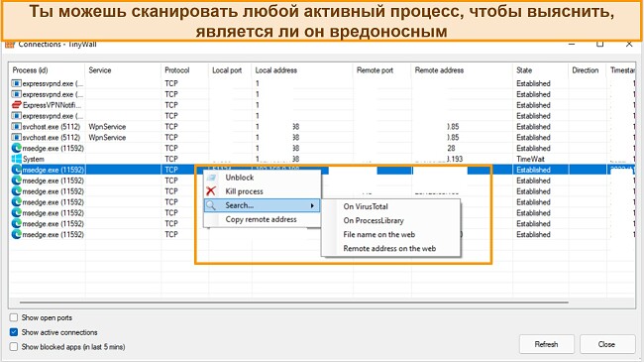
Task: Click the highlighted msedge.exe (11592) row
Action: (x=322, y=170)
